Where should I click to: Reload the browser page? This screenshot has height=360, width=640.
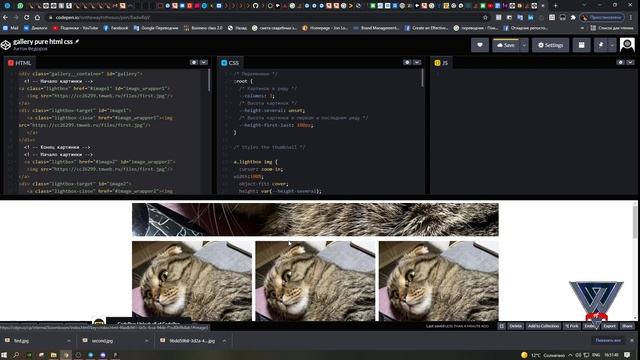point(27,18)
